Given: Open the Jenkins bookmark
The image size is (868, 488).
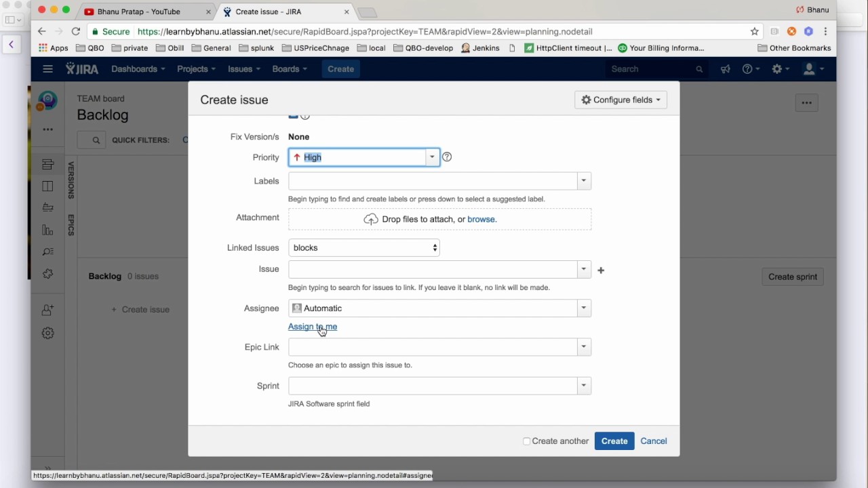Looking at the screenshot, I should tap(480, 48).
